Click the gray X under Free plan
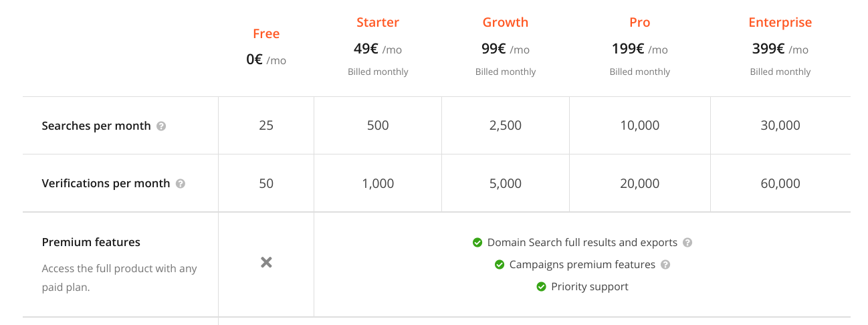This screenshot has width=868, height=325. point(266,263)
